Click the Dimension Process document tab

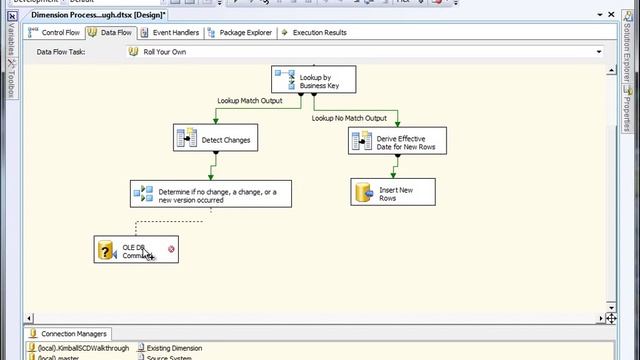[x=98, y=15]
